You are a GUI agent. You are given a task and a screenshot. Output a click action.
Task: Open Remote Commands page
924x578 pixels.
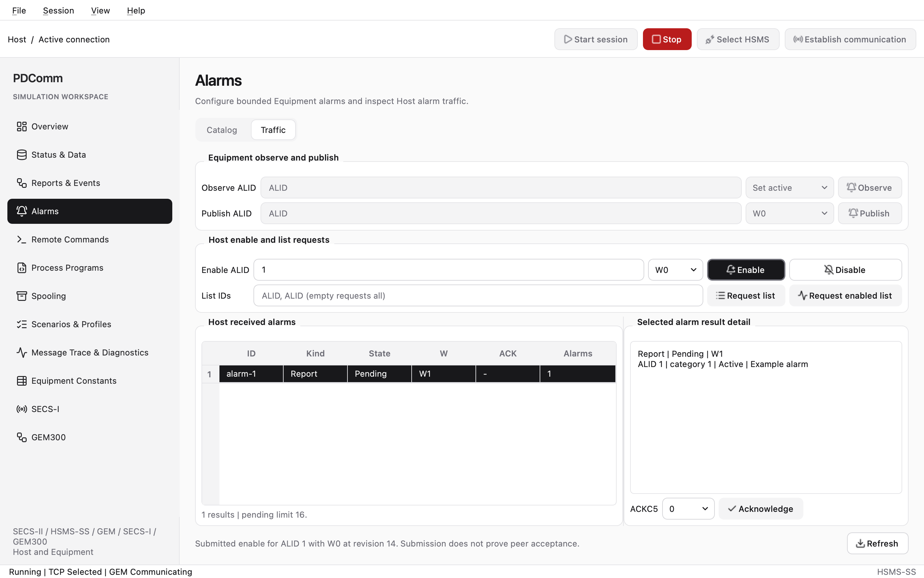coord(90,240)
